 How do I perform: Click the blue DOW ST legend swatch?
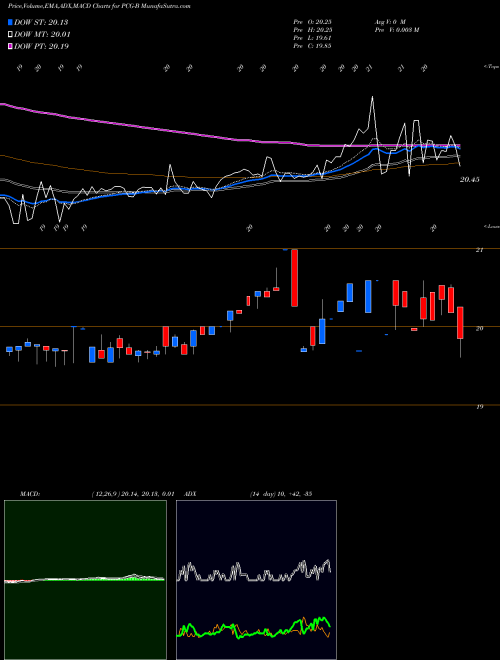coord(11,22)
